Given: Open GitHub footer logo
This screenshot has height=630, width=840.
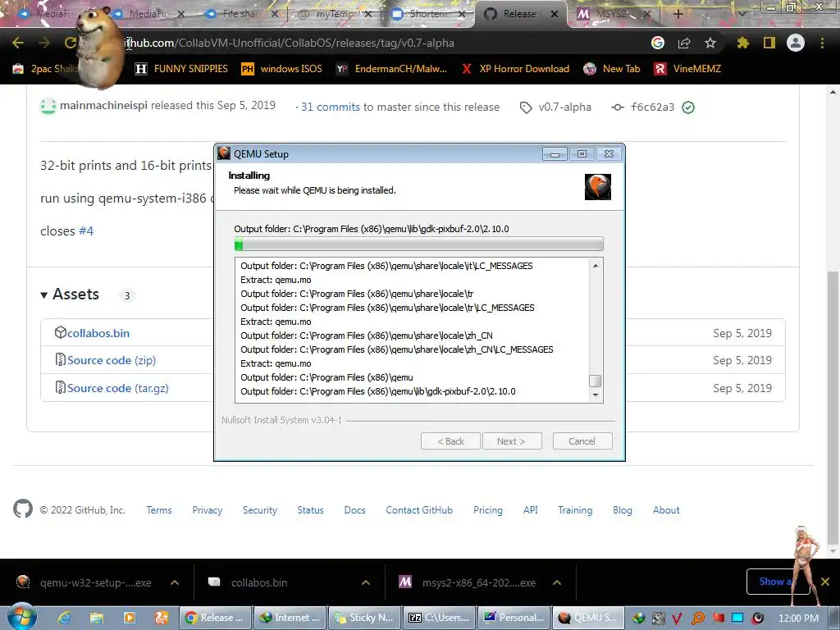Looking at the screenshot, I should pyautogui.click(x=23, y=509).
